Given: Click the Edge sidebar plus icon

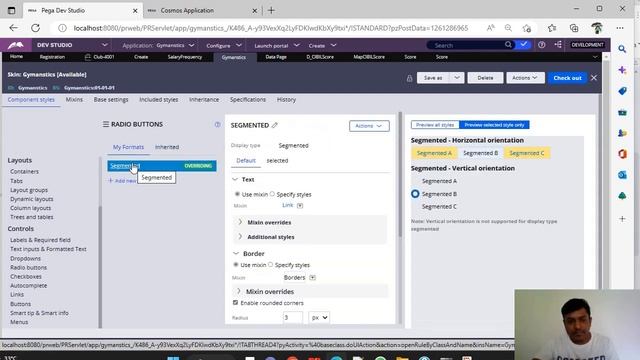Looking at the screenshot, I should (x=622, y=219).
